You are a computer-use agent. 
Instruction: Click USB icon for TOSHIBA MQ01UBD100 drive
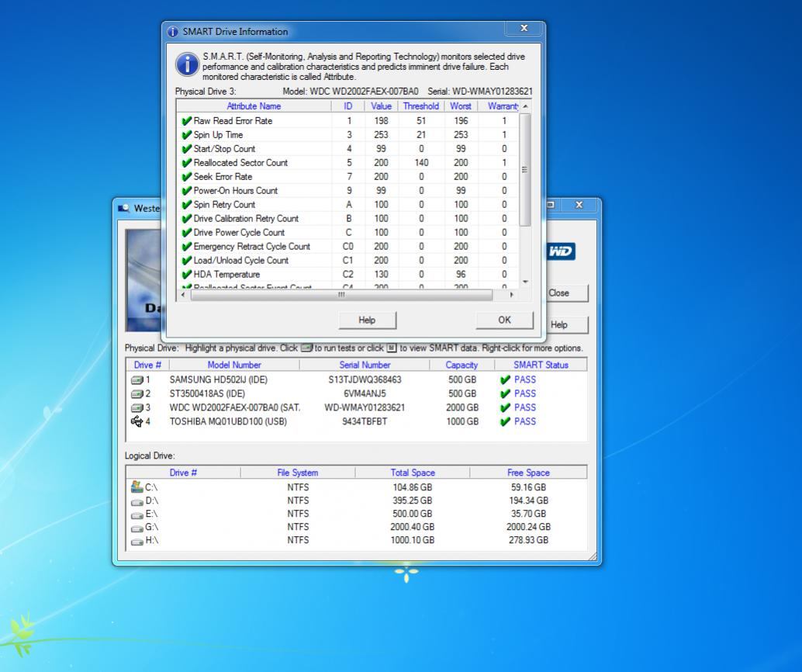click(137, 421)
